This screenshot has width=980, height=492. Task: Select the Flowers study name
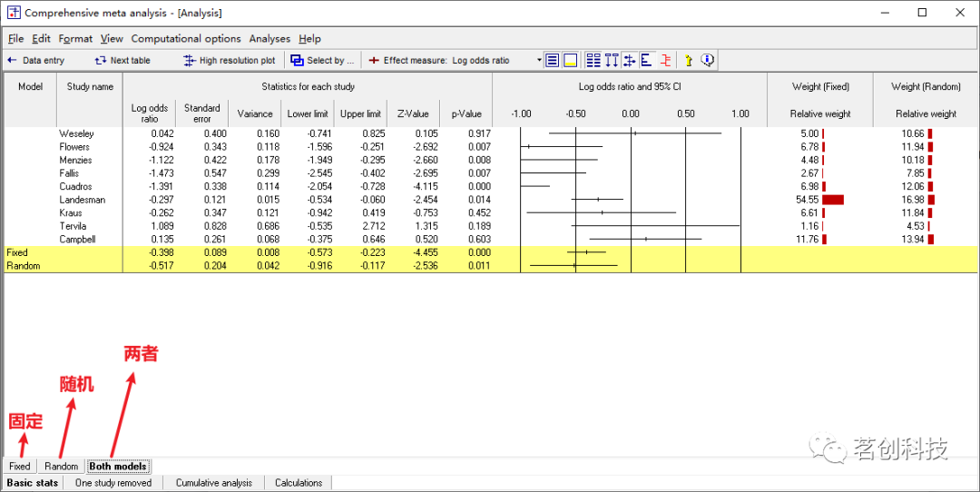[74, 147]
